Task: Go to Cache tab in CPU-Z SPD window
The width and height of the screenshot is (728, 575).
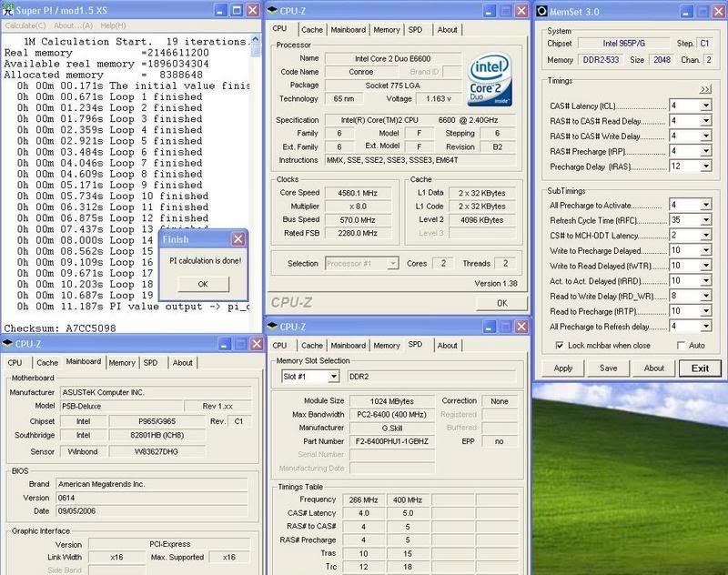Action: click(311, 346)
